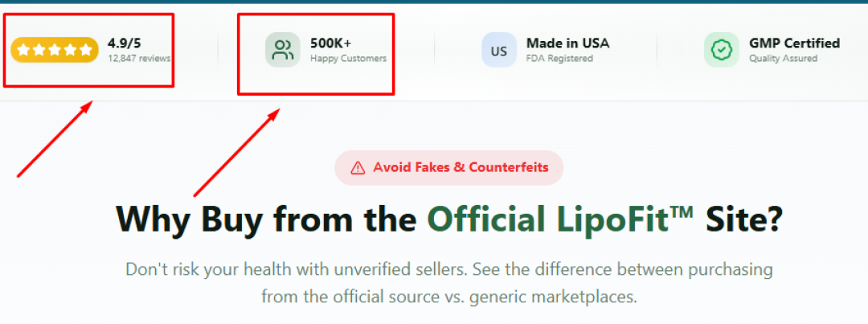Click the green Official LipoFit™ heading text
The image size is (868, 324).
[559, 219]
